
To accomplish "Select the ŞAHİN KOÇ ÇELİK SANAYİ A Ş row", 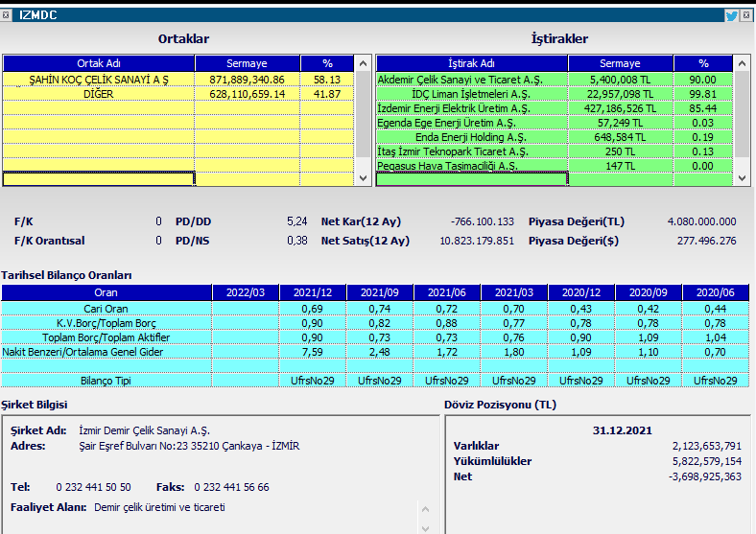I will pos(178,80).
